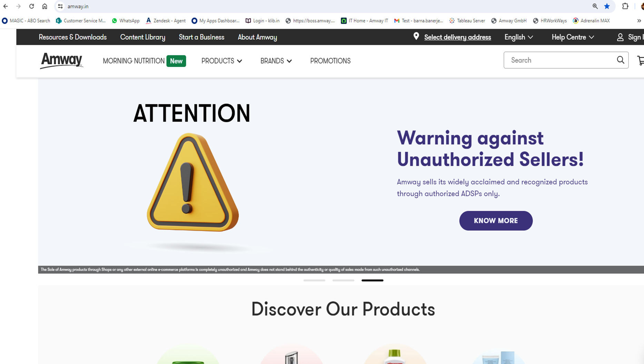The height and width of the screenshot is (364, 644).
Task: Open the English language selector
Action: pyautogui.click(x=518, y=37)
